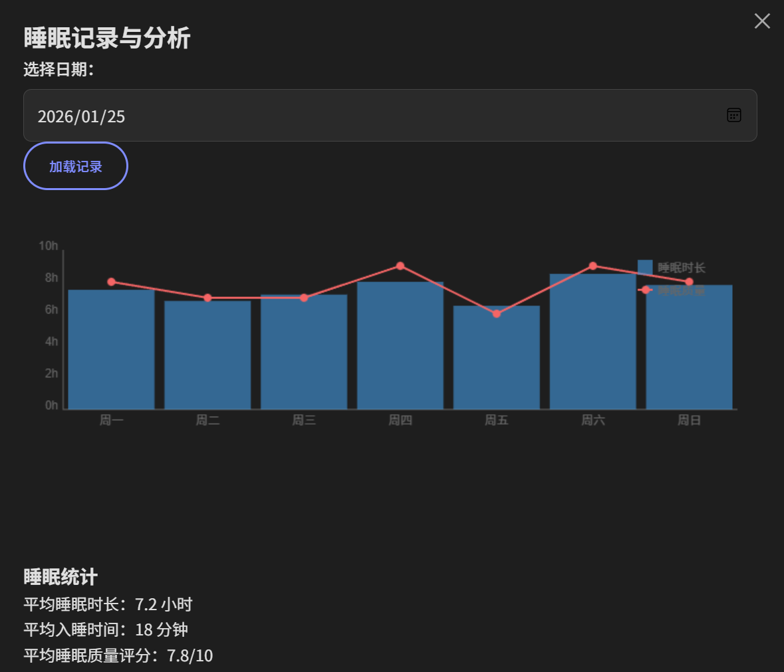
Task: Click the 睡眠统计 section heading
Action: (x=59, y=577)
